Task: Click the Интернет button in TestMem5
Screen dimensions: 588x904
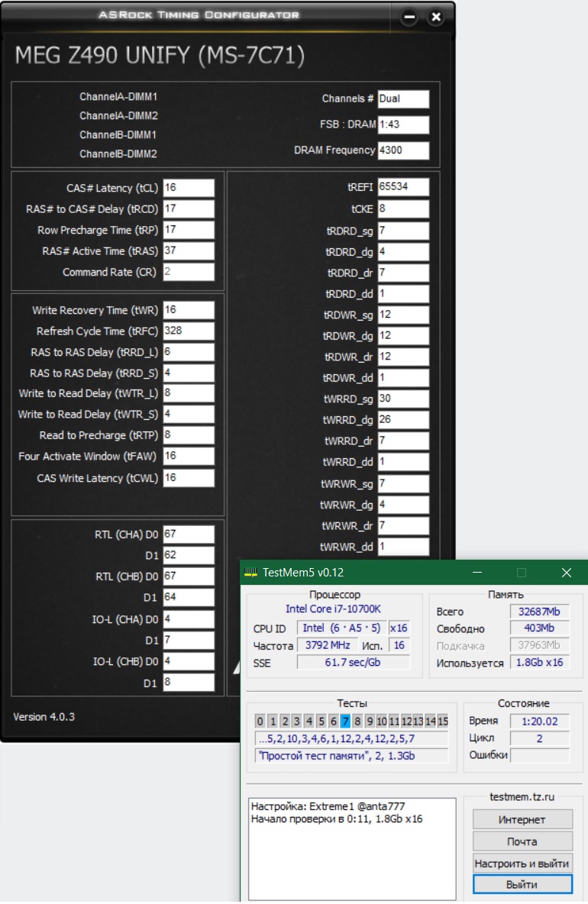Action: click(522, 819)
